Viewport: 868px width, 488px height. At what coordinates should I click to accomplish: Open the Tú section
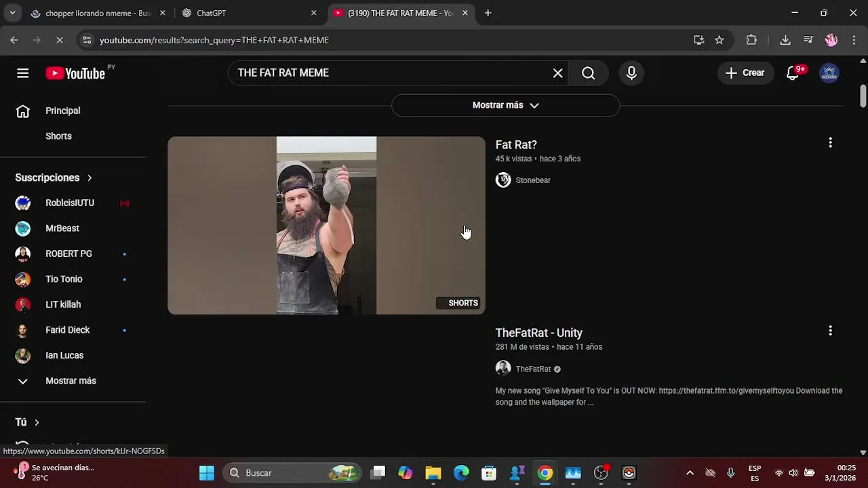tap(28, 422)
